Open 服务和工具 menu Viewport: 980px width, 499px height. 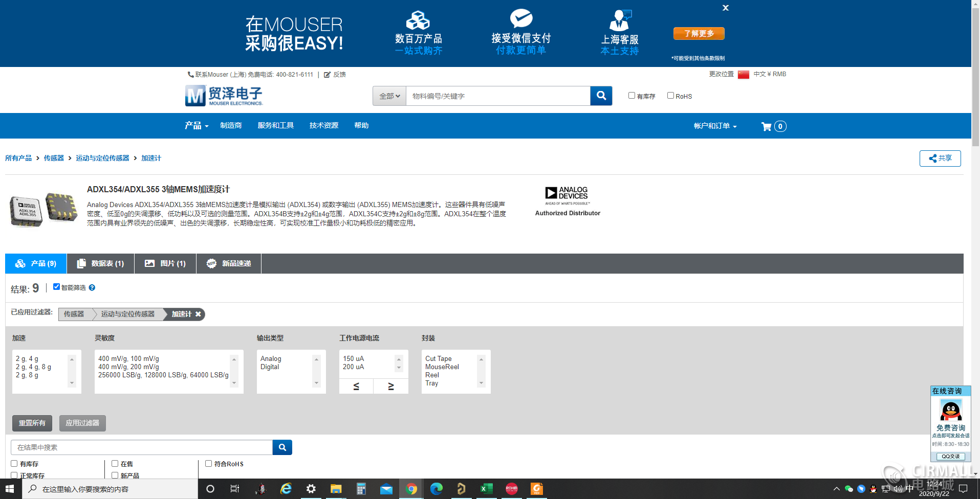pos(275,126)
